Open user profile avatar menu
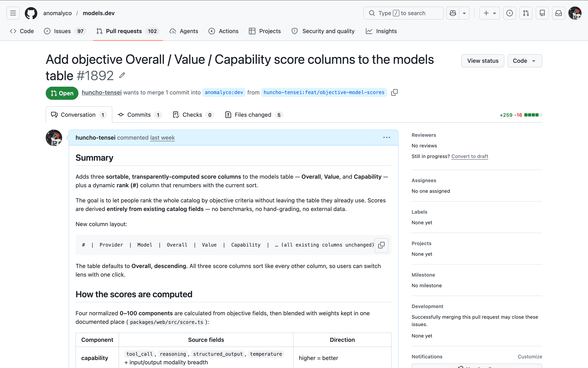 (x=575, y=13)
